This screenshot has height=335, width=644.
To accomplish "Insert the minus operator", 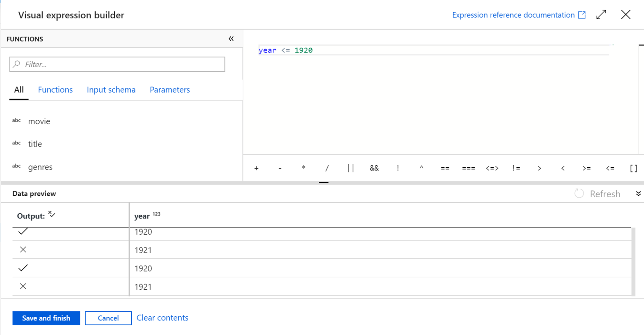I will click(280, 168).
